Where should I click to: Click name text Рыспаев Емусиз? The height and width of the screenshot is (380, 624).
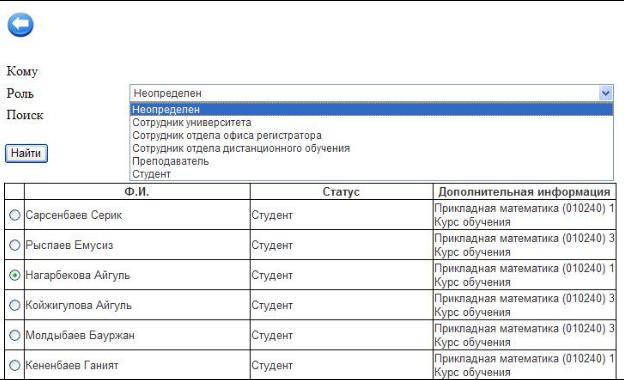coord(69,245)
